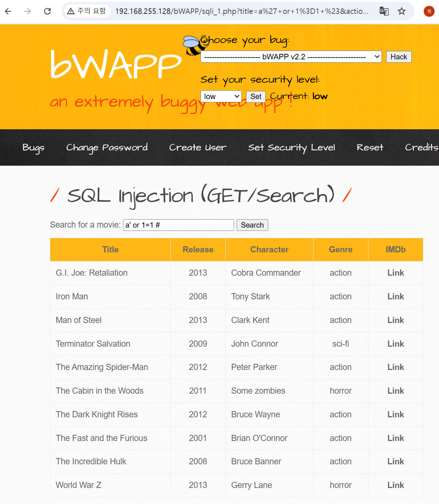439x504 pixels.
Task: Click the title 'Man of Steel'
Action: pyautogui.click(x=79, y=320)
